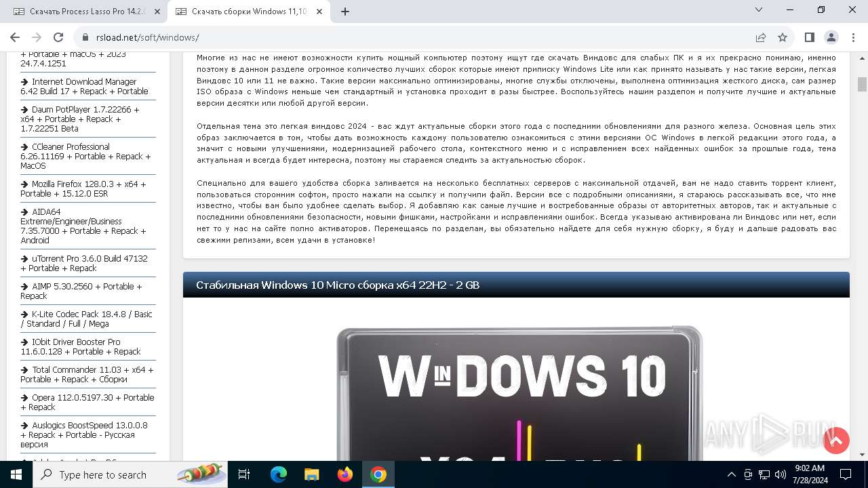Open uTorrent Pro 3.6.0 link
The height and width of the screenshot is (488, 868).
tap(84, 263)
